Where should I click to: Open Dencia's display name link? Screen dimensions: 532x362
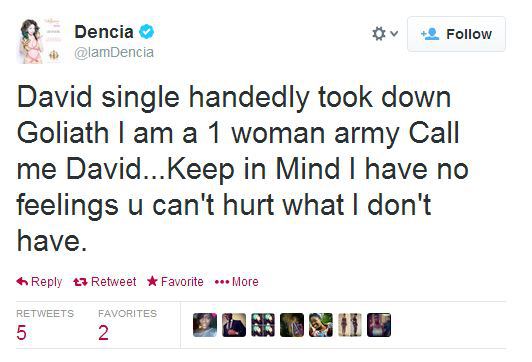coord(104,32)
